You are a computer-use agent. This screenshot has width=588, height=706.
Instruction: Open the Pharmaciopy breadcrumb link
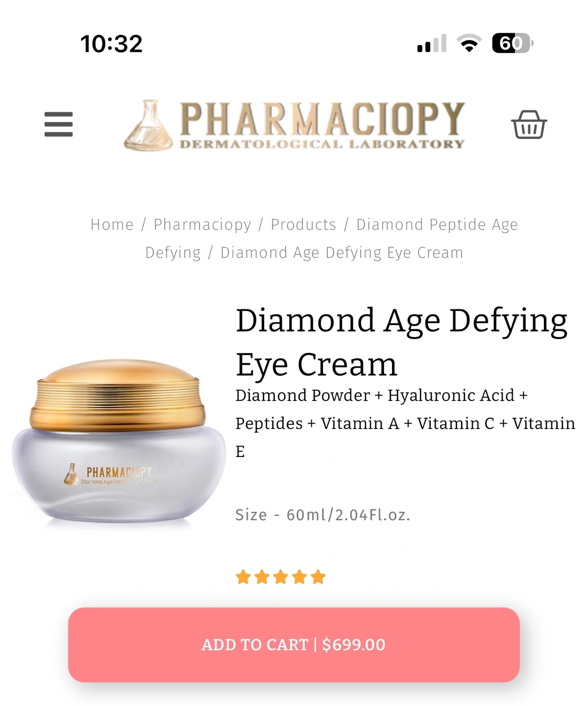point(202,225)
